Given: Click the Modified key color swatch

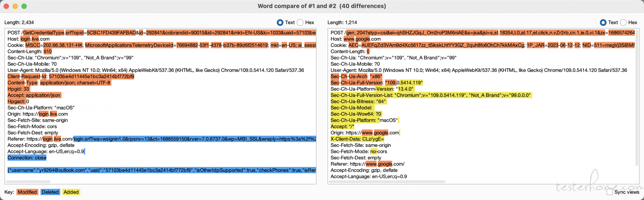Looking at the screenshot, I should pos(27,192).
